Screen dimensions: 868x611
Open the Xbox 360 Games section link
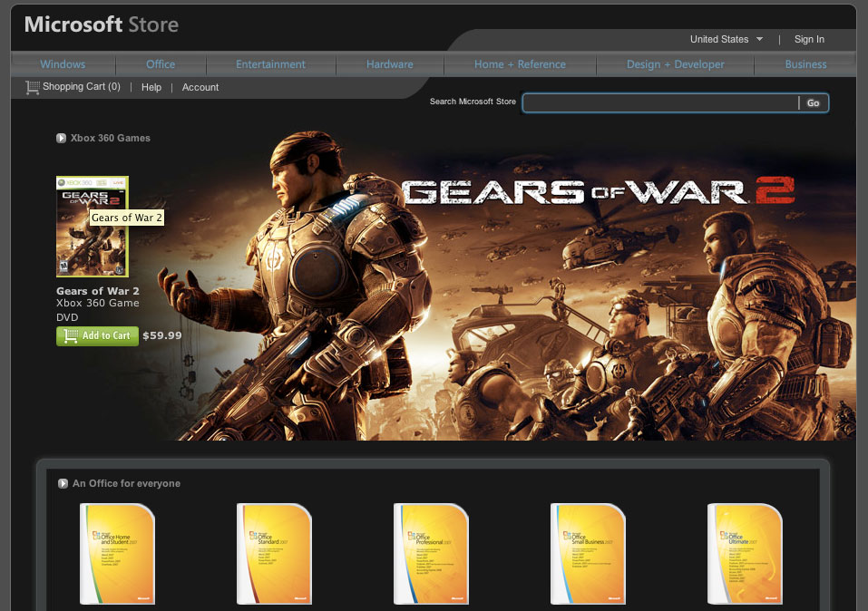coord(110,139)
